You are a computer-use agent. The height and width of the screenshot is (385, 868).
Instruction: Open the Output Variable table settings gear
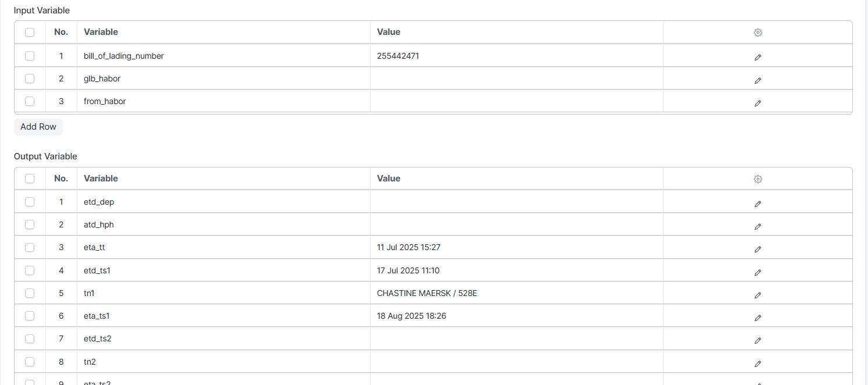click(757, 179)
